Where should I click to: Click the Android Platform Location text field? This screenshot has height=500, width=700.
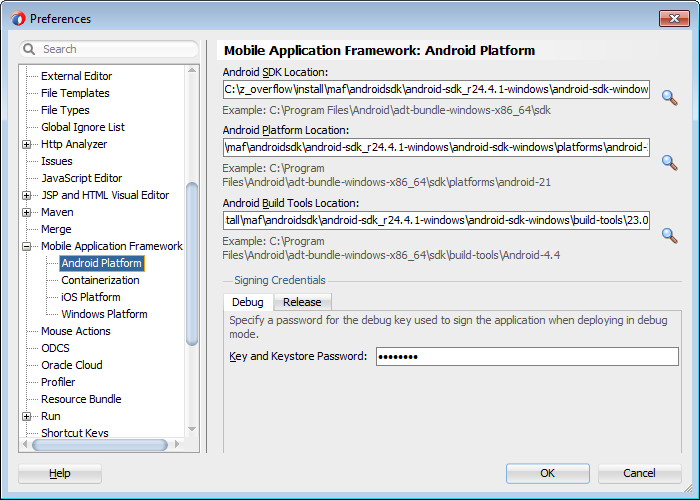[x=436, y=147]
